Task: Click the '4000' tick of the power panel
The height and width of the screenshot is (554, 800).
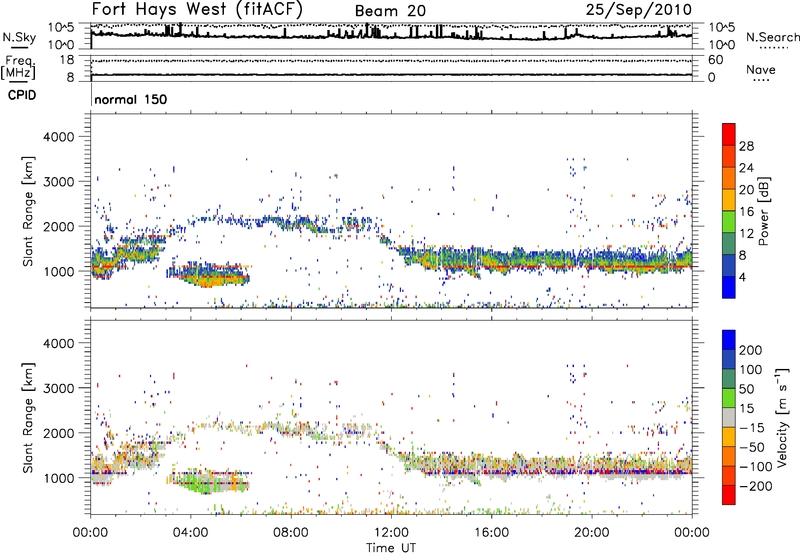Action: [58, 137]
